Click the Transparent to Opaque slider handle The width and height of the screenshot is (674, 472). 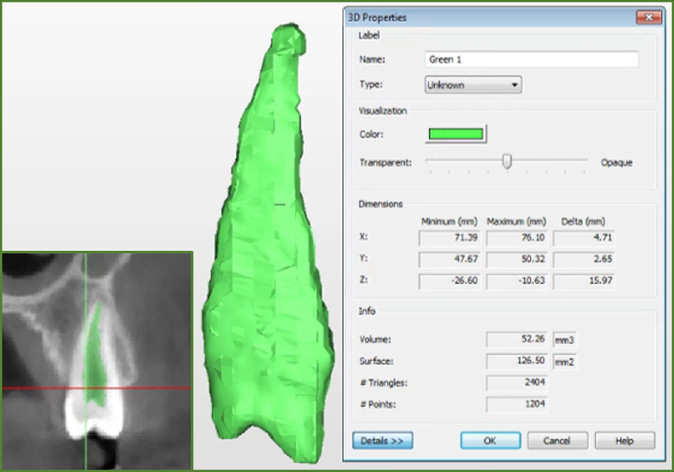pos(507,161)
